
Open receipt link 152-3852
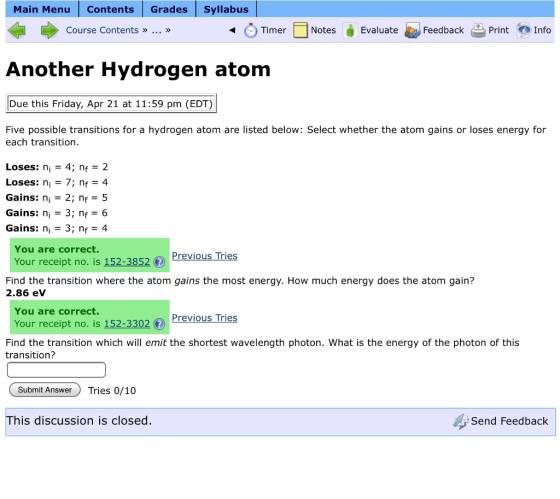pos(127,262)
